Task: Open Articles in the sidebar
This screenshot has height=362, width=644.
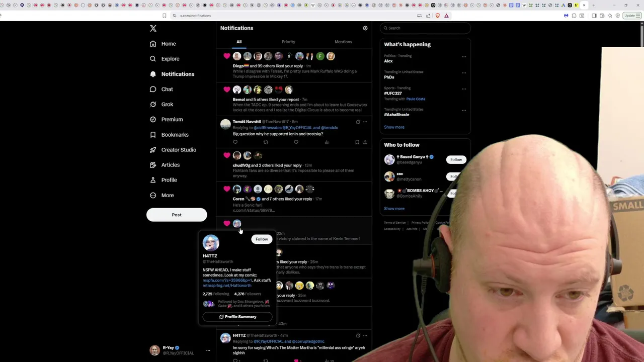Action: tap(165, 165)
